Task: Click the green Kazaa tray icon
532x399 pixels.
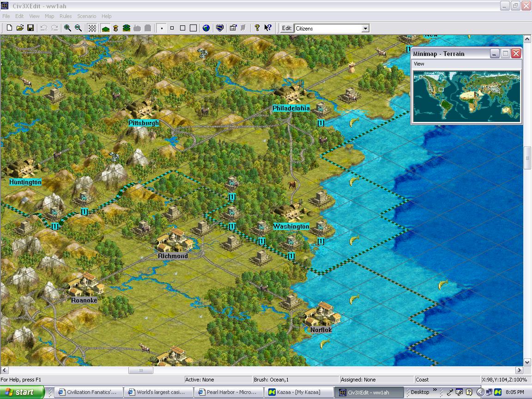Action: tap(498, 392)
